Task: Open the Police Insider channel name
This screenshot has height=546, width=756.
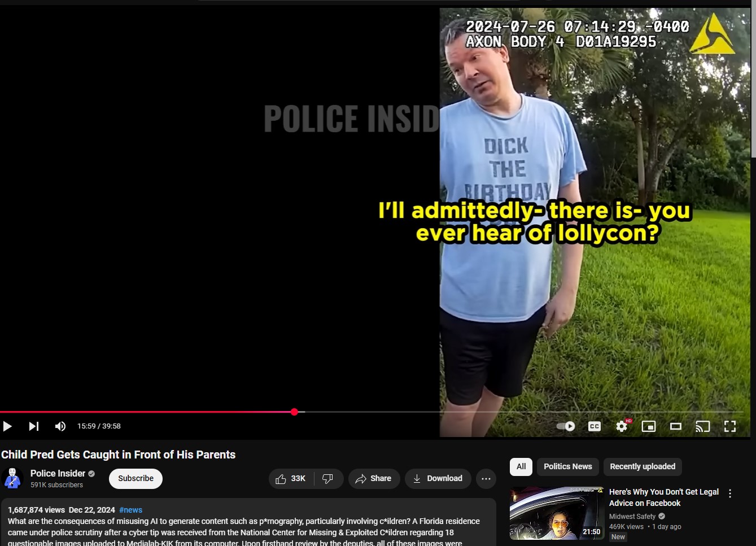Action: tap(58, 473)
